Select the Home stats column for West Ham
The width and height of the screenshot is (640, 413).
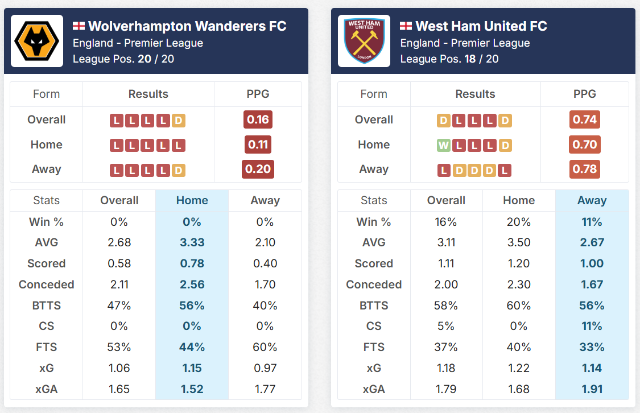click(519, 200)
